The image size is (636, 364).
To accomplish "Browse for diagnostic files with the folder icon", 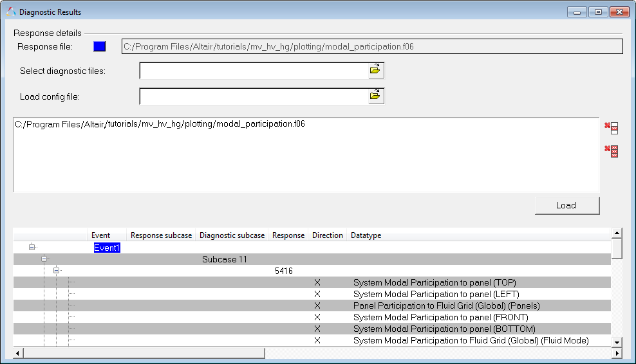I will click(375, 70).
